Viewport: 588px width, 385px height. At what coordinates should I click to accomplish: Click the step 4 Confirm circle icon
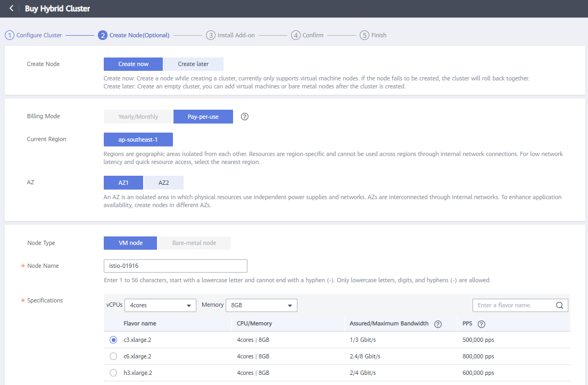coord(296,35)
